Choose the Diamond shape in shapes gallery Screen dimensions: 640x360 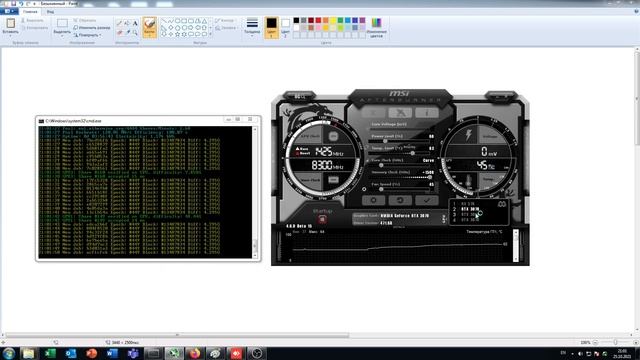(x=171, y=28)
